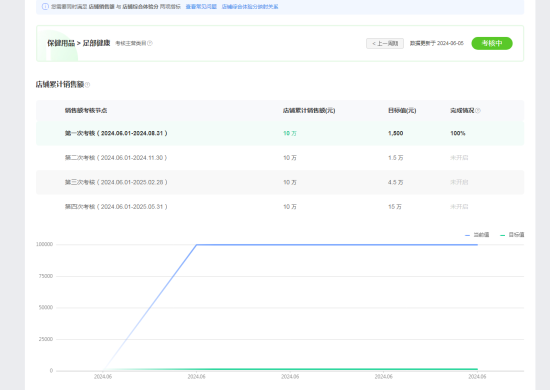
Task: Click the 10 万 green sales value
Action: (290, 133)
